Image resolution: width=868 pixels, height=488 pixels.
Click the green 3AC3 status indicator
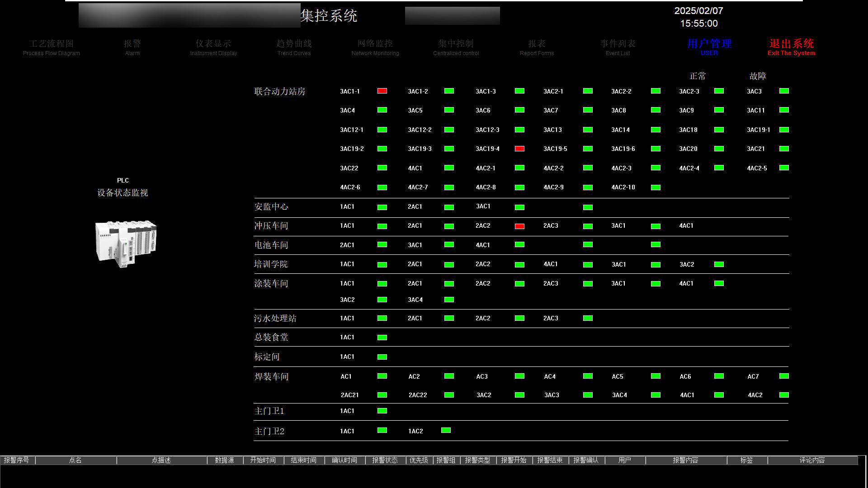(x=784, y=91)
